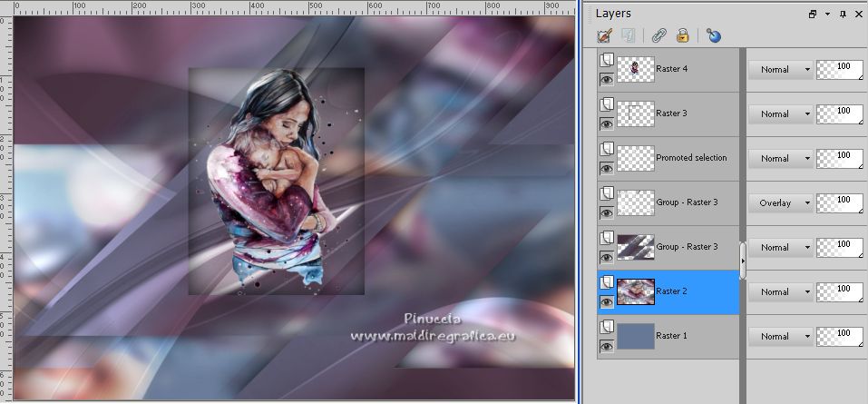Select the Promoted selection layer
This screenshot has height=404, width=868.
tap(691, 158)
